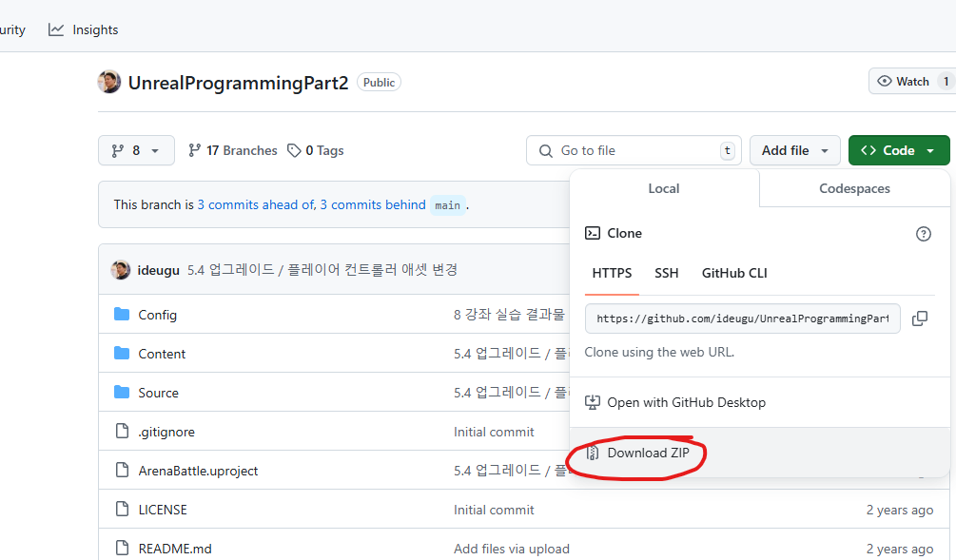This screenshot has height=560, width=956.
Task: Click the tag icon next to 0 Tags
Action: point(294,150)
